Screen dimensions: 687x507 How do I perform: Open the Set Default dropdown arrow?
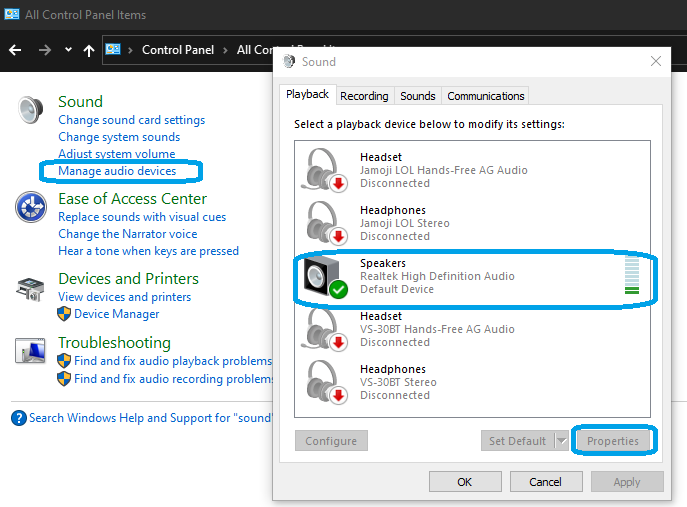point(562,441)
